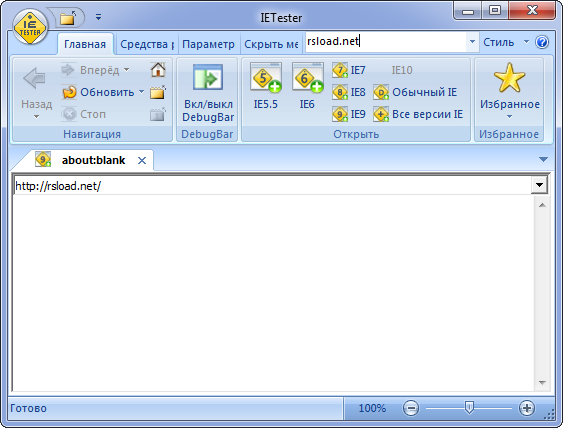Click the DebugBar group label
Image resolution: width=563 pixels, height=428 pixels.
point(207,134)
